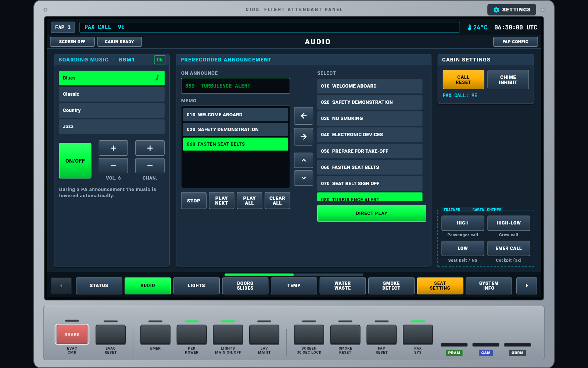Toggle the Chime Inhibit button

(x=508, y=79)
